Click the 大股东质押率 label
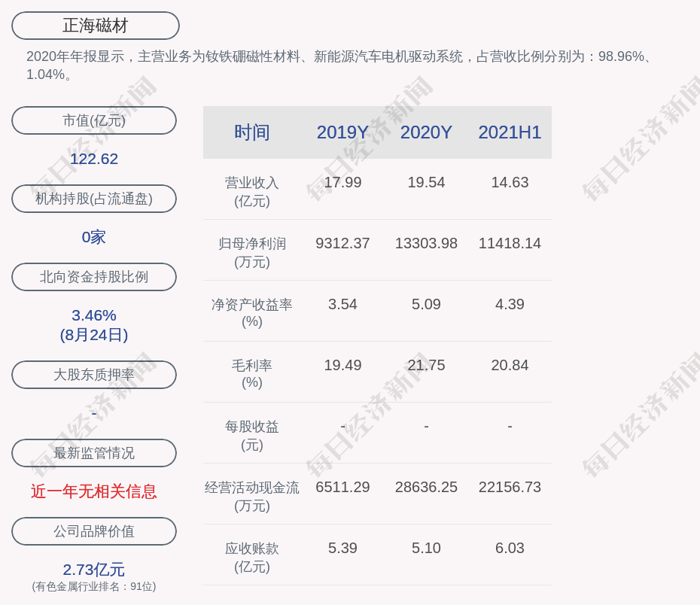700x605 pixels. click(93, 374)
